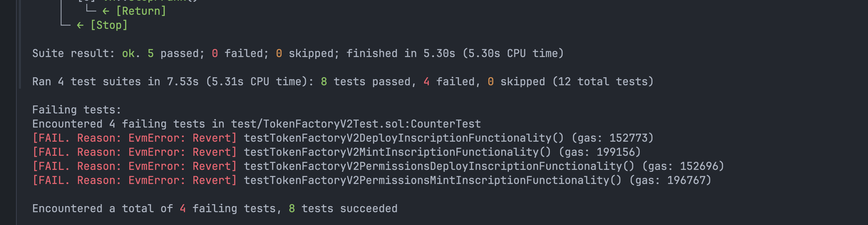This screenshot has width=868, height=225.
Task: Click the '8 tests passed' text
Action: [366, 82]
